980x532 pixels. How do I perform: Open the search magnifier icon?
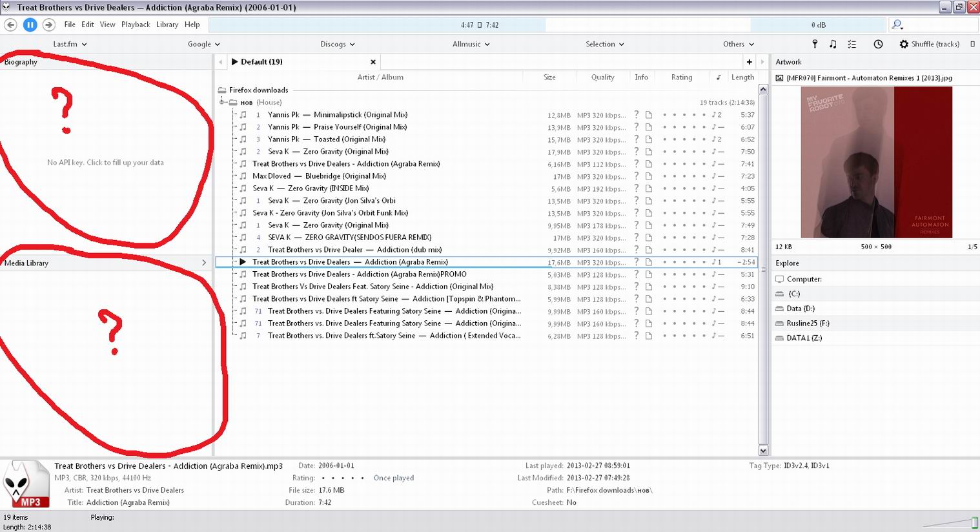tap(897, 25)
